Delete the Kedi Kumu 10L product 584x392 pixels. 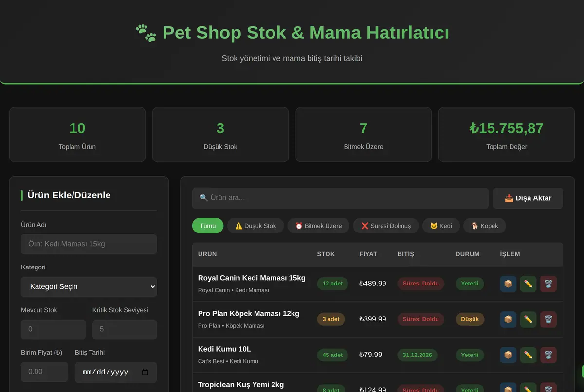click(548, 355)
